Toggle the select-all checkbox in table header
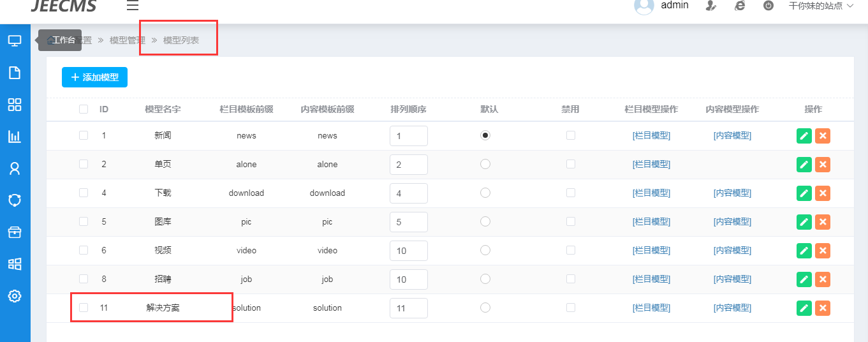This screenshot has width=868, height=342. tap(84, 109)
